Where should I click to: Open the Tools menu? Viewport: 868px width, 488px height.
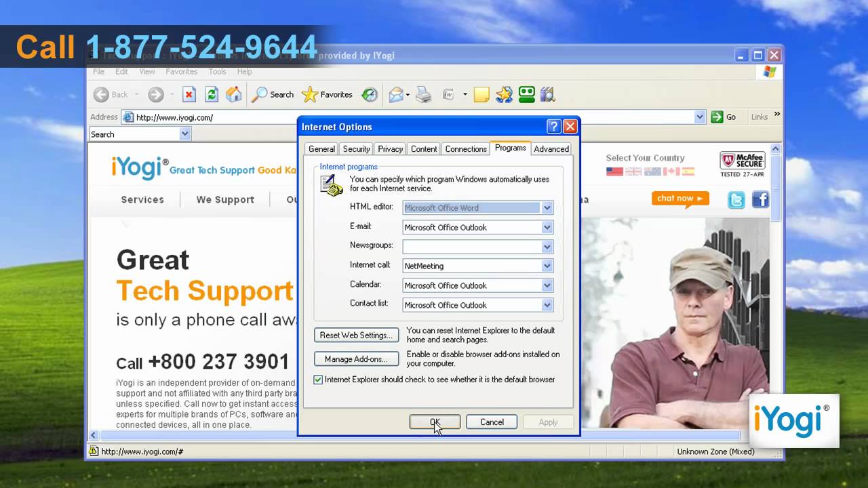[x=218, y=72]
